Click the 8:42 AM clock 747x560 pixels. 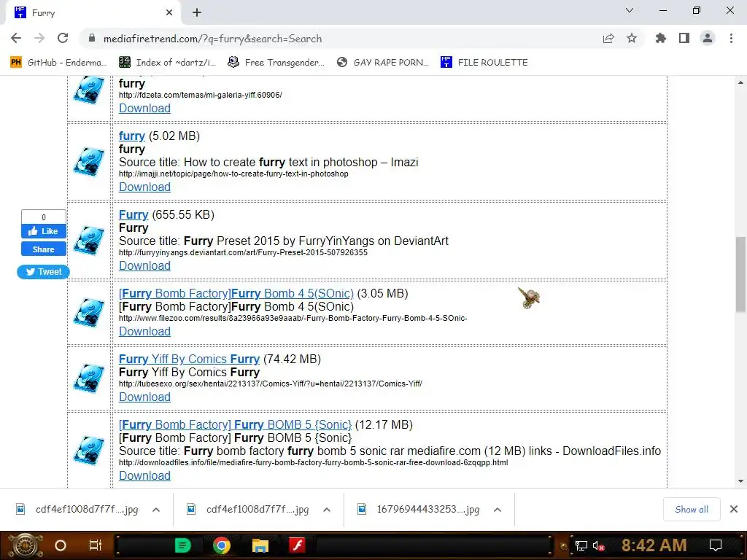(x=654, y=545)
